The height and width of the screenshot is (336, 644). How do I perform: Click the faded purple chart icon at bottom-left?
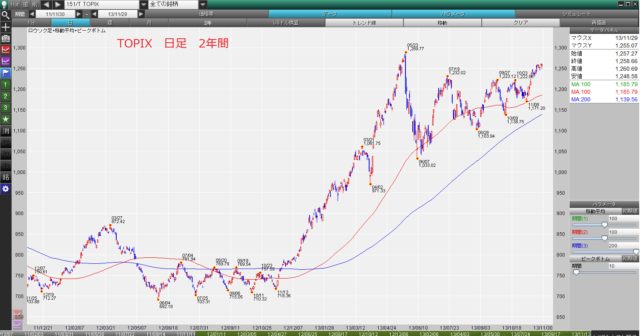point(17,325)
